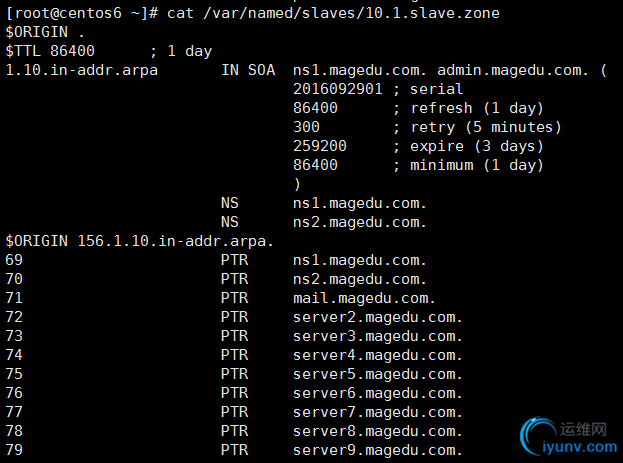Viewport: 623px width, 463px height.
Task: Click the PTR entry server9.magedu.com.
Action: [377, 450]
